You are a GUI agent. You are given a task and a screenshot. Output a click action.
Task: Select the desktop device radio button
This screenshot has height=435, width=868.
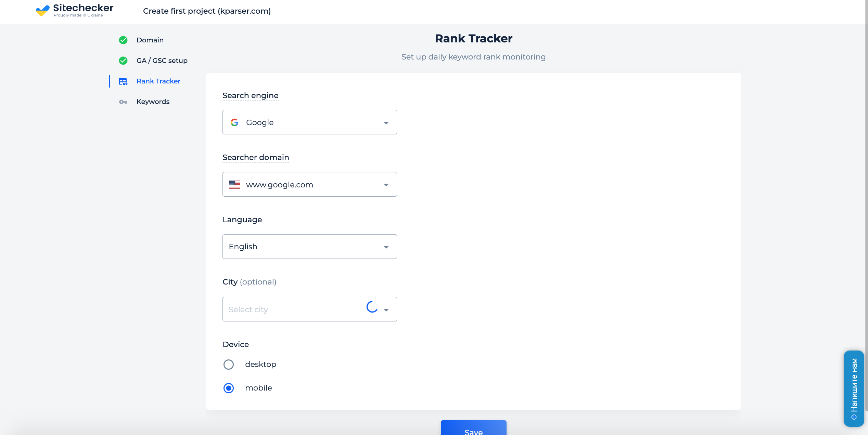tap(229, 365)
